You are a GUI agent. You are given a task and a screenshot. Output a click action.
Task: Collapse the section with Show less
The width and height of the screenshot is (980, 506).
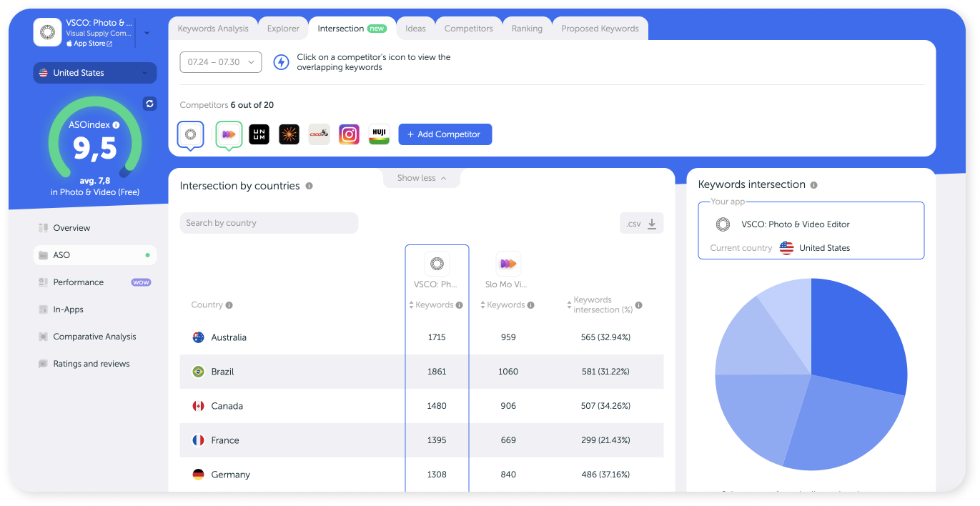click(x=422, y=178)
